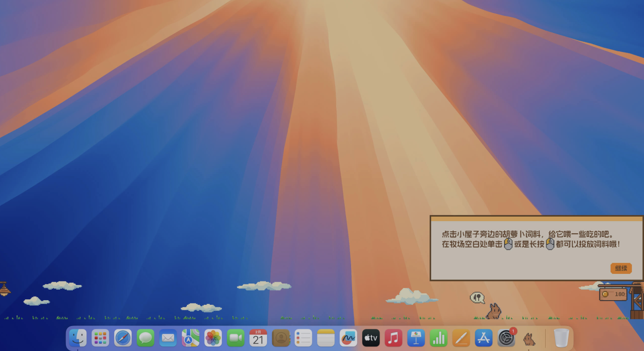Open the Freeform app

coord(348,338)
